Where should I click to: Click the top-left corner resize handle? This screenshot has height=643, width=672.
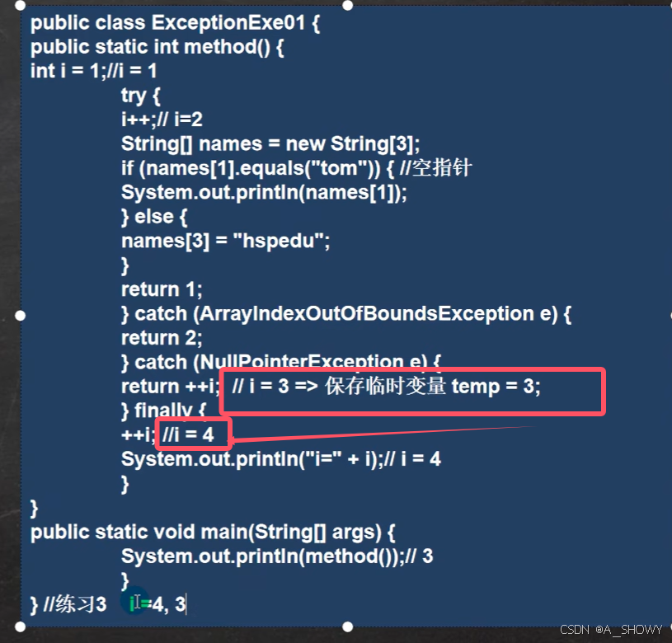point(20,6)
